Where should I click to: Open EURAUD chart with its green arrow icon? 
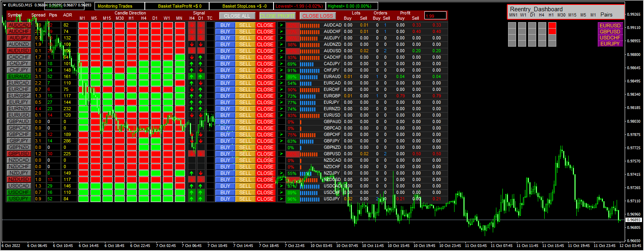(281, 76)
